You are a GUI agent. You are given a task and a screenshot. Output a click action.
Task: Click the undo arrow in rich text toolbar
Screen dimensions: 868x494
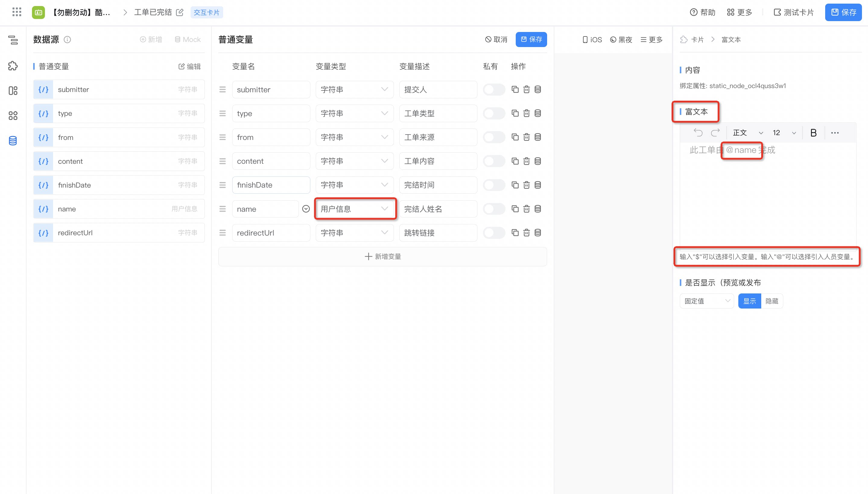point(698,133)
